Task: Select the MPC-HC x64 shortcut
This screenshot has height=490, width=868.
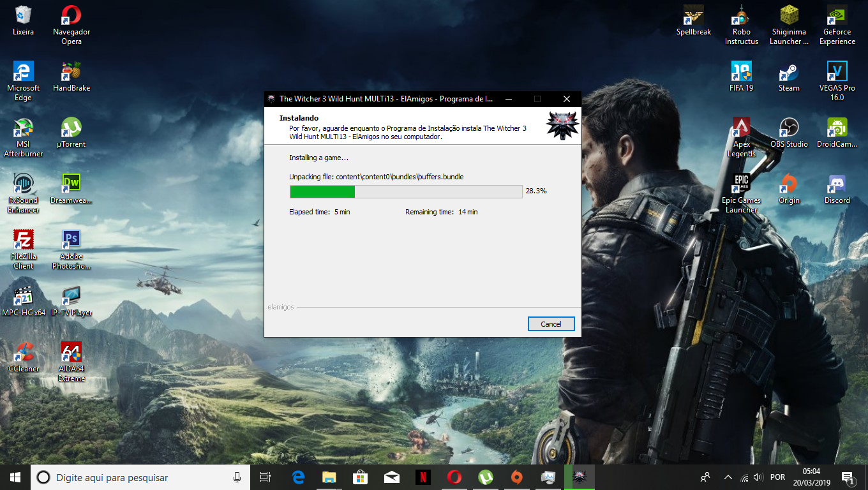Action: (x=24, y=302)
